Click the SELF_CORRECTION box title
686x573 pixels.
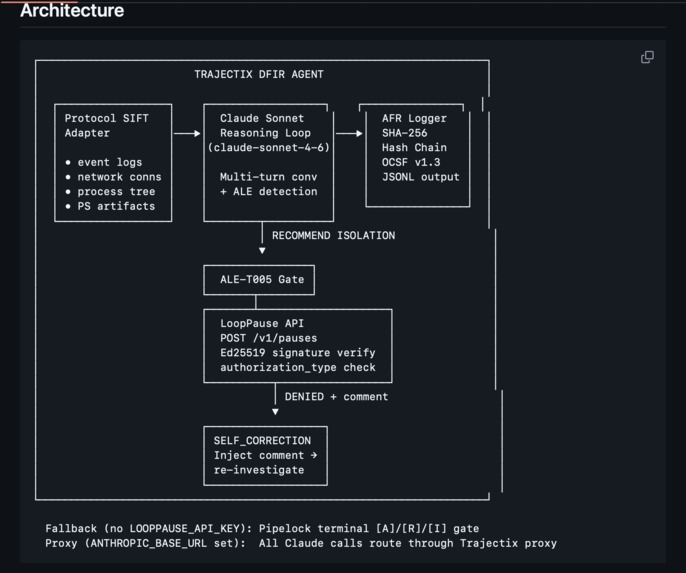click(262, 440)
